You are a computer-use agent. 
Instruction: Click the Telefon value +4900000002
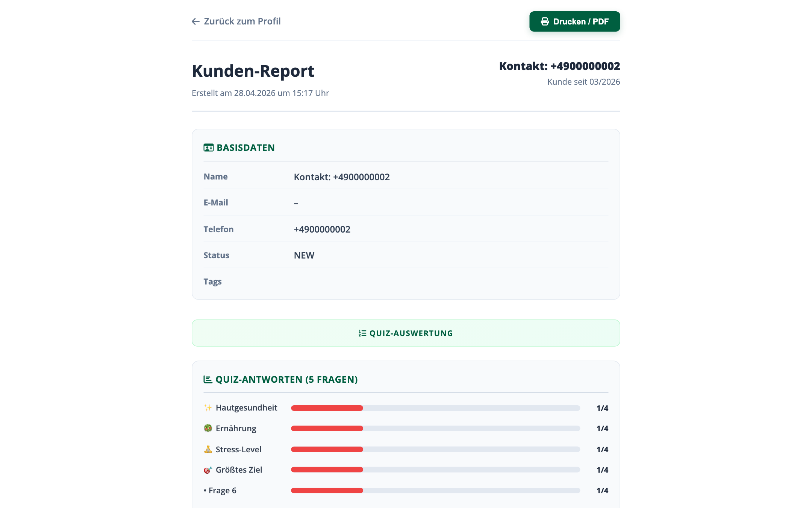point(322,229)
